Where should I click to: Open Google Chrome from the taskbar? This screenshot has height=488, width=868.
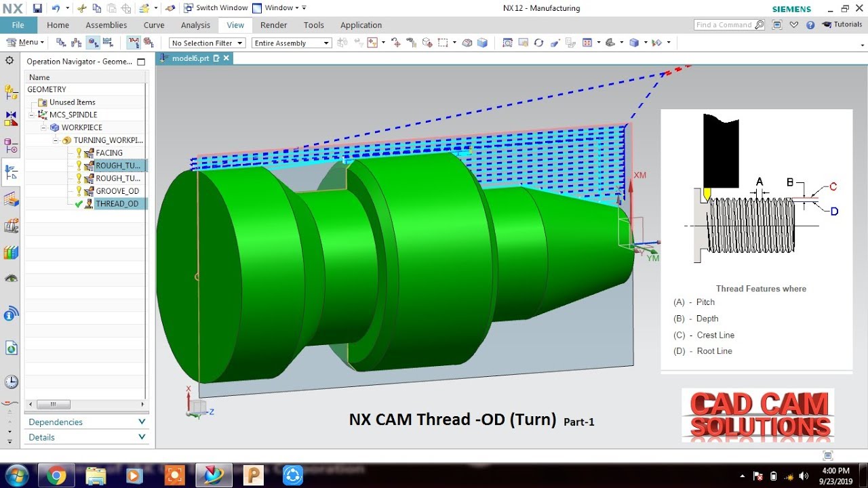[x=56, y=475]
